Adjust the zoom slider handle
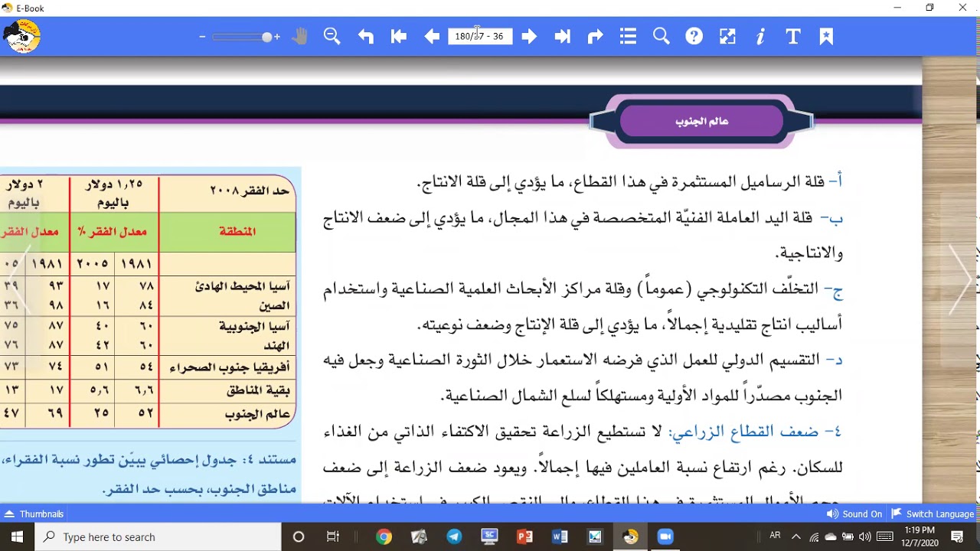 (266, 37)
